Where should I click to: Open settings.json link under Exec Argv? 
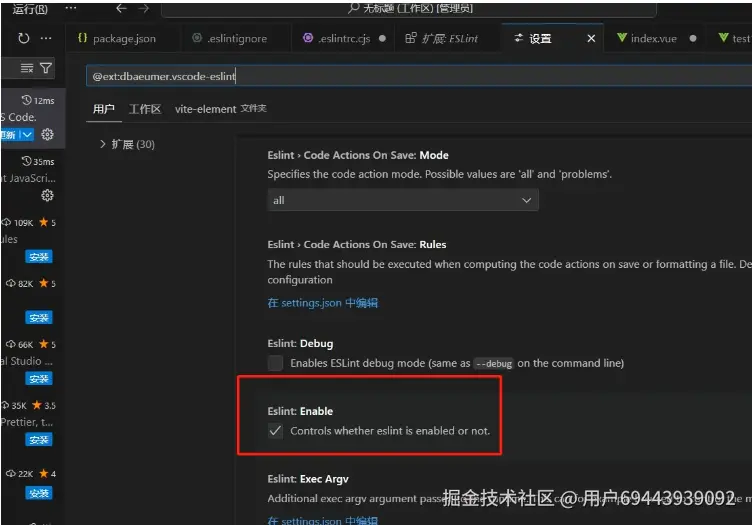point(323,520)
